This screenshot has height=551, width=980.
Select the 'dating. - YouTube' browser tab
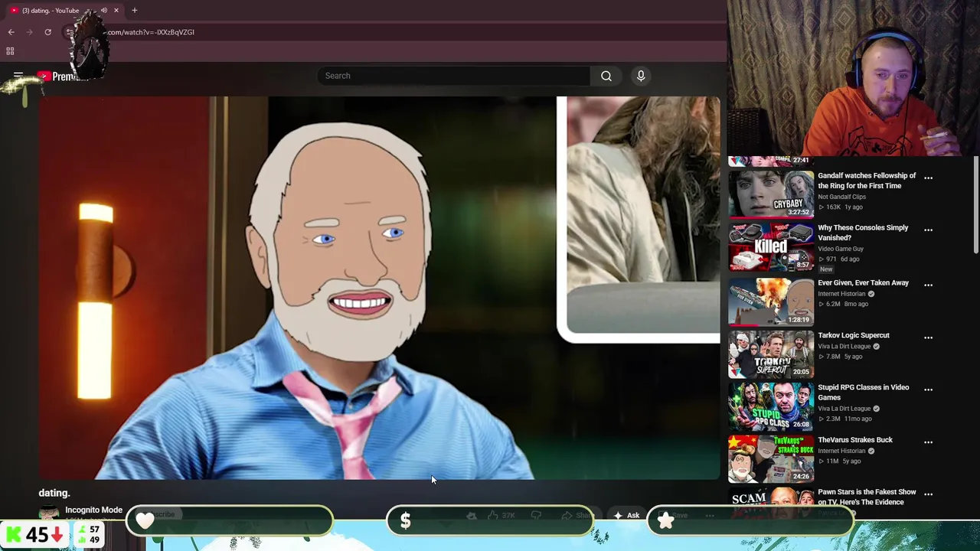click(64, 11)
